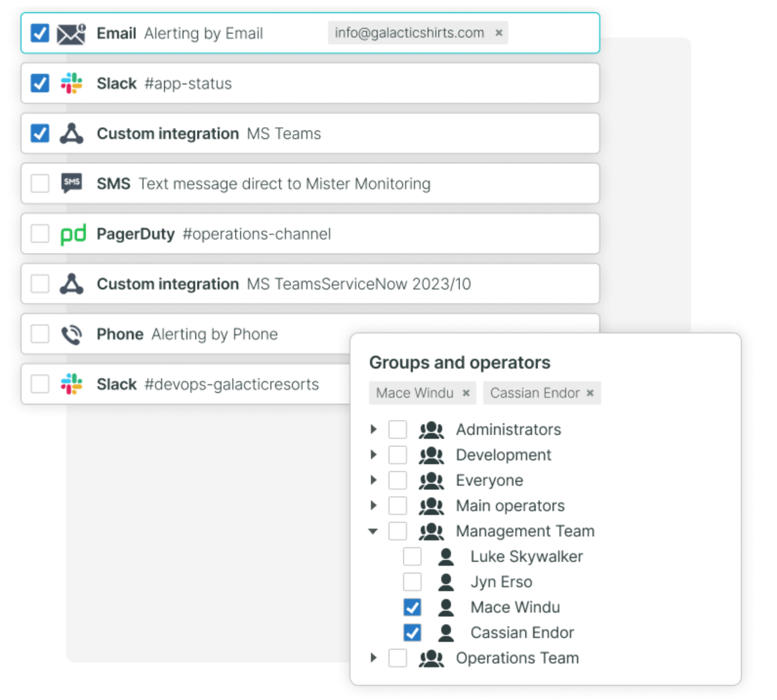This screenshot has height=700, width=777.
Task: Click the Slack logo for #app-status
Action: pos(71,83)
